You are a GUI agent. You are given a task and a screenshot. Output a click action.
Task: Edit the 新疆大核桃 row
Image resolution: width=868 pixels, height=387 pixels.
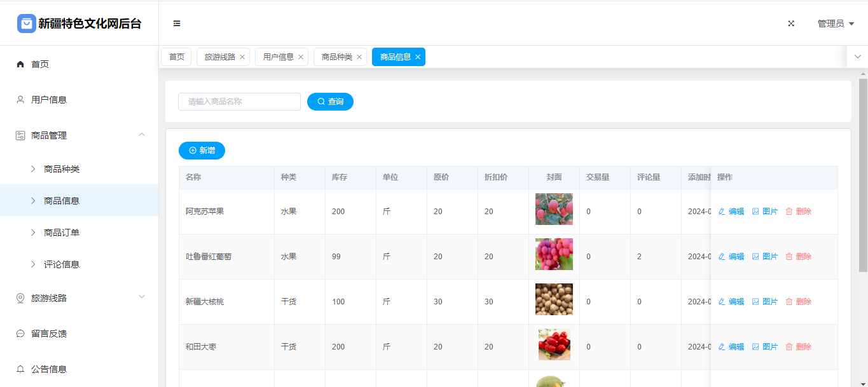point(731,302)
